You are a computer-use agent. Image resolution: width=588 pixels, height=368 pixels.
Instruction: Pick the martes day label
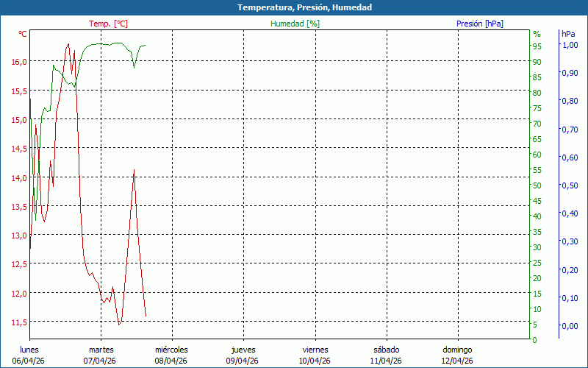pos(101,350)
